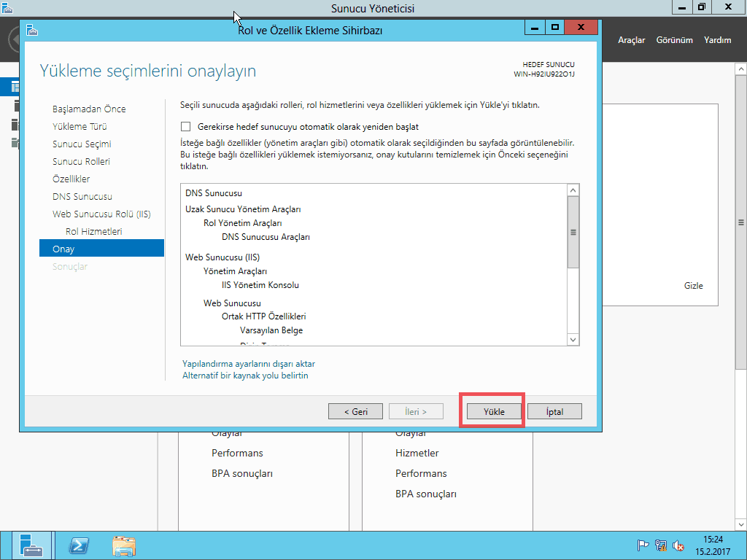The image size is (747, 560).
Task: Go to DNS Sunucusu step
Action: (82, 197)
